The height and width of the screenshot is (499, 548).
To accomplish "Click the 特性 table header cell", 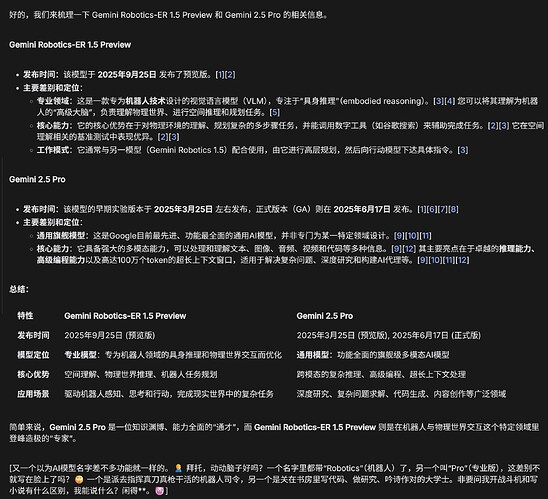I will coord(25,316).
